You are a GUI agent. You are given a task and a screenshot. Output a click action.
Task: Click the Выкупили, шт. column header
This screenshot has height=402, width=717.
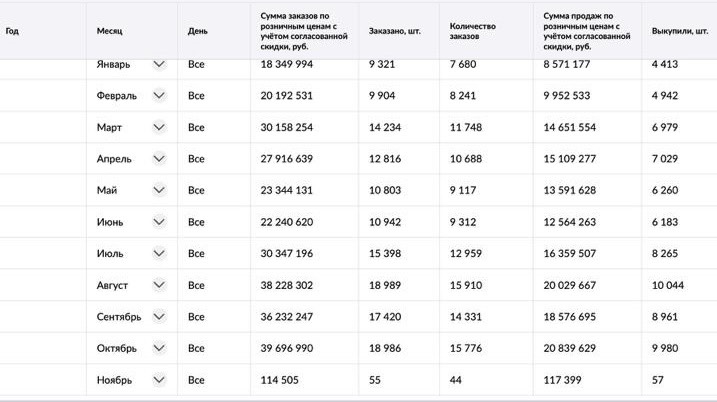coord(680,31)
